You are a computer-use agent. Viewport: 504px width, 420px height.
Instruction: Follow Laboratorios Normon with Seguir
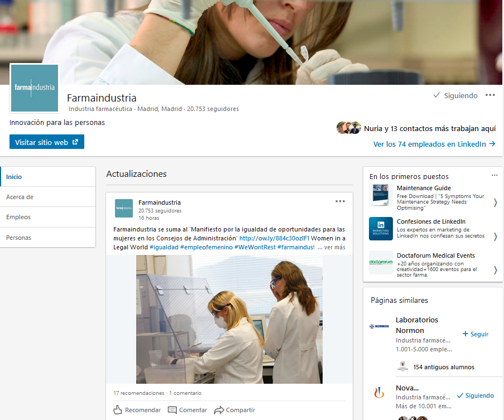[476, 334]
